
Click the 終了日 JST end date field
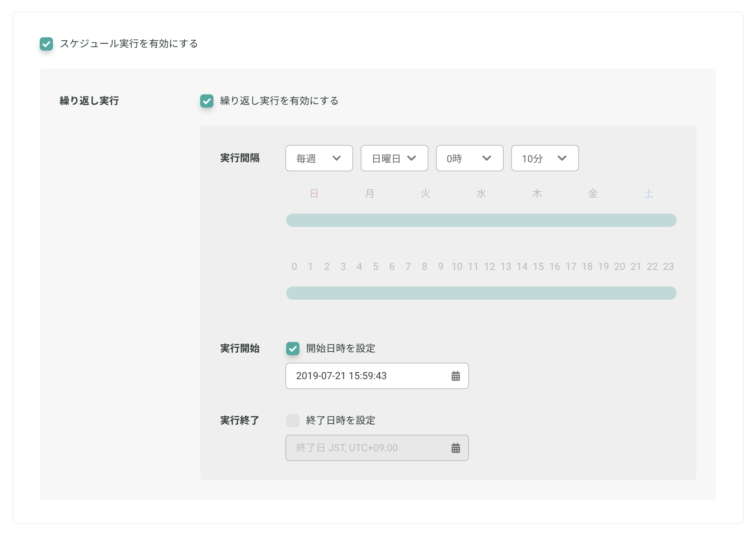377,448
